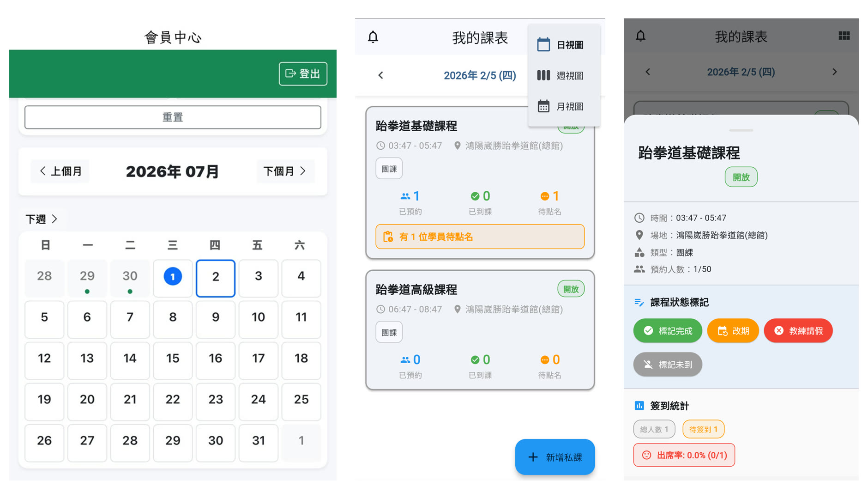Click date 2026年 2/5 (四) in middle screen
The width and height of the screenshot is (868, 499).
(480, 75)
